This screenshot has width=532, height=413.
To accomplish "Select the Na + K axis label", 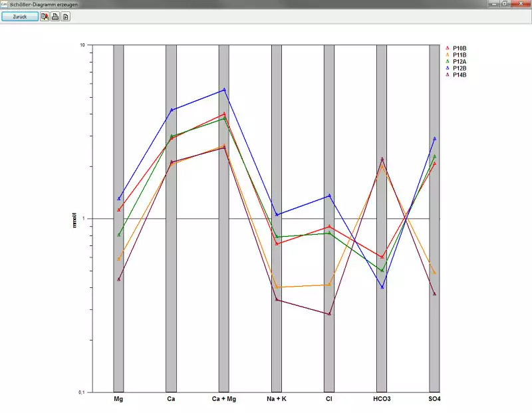I will (x=276, y=399).
